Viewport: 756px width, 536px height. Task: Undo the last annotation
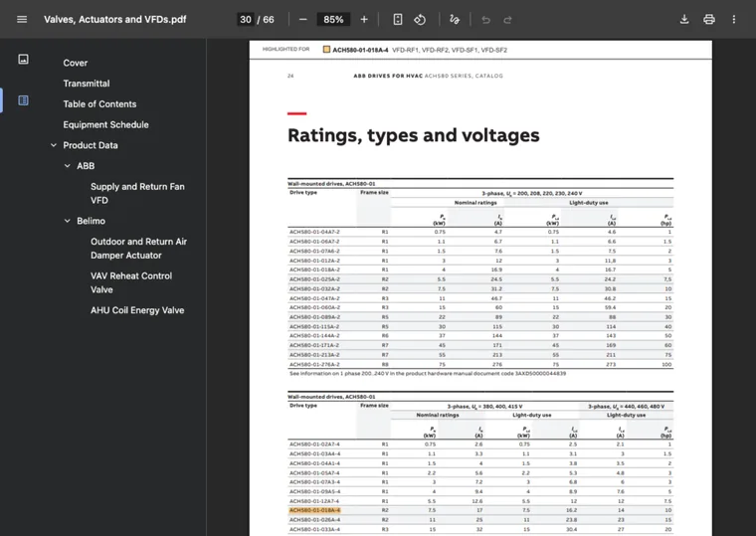click(x=485, y=20)
